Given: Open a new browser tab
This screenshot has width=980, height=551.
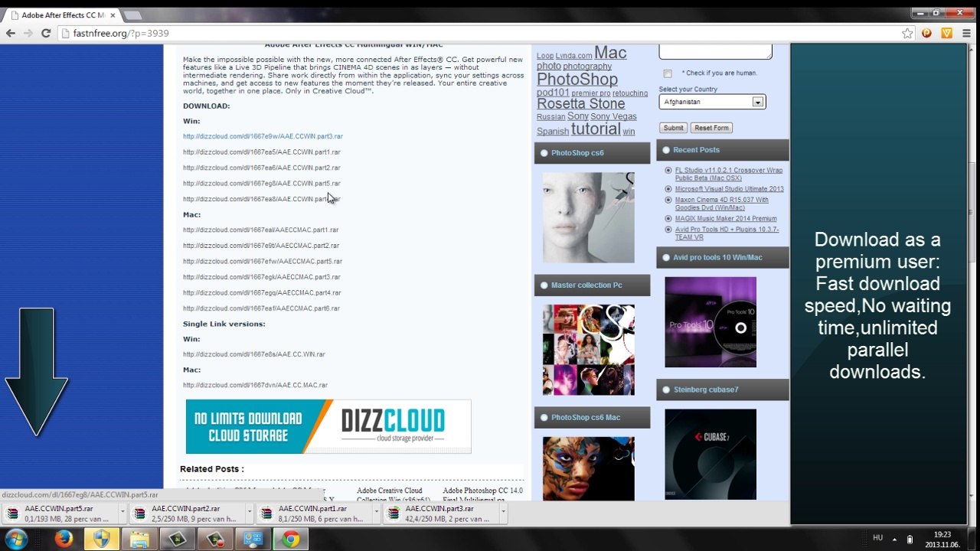Looking at the screenshot, I should point(132,15).
